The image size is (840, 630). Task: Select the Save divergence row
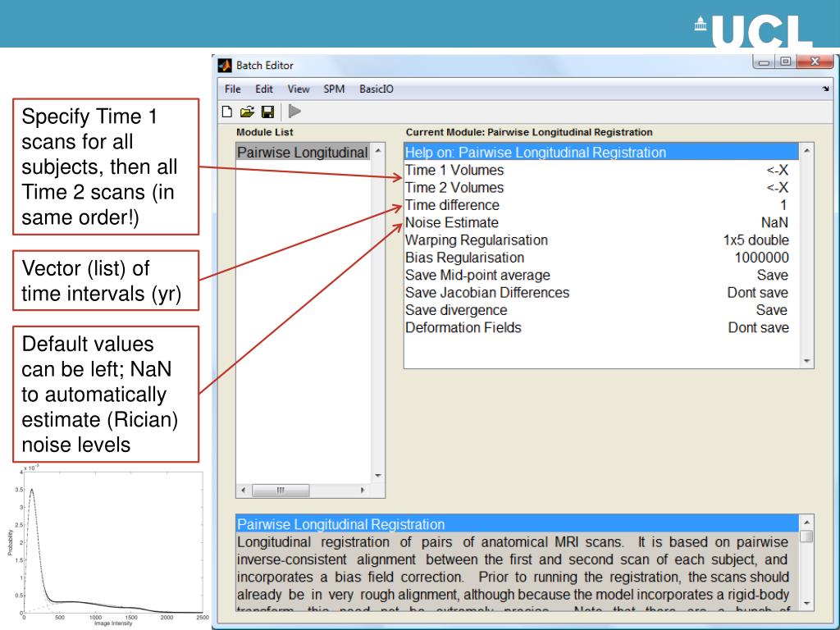pyautogui.click(x=601, y=310)
